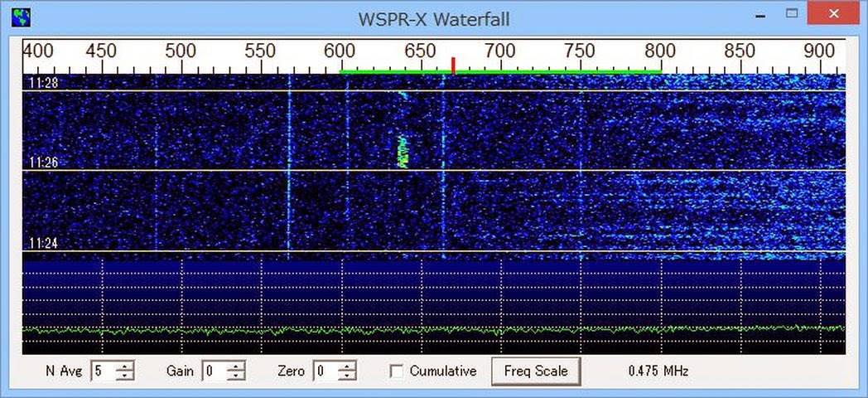Click the N Avg value field
This screenshot has height=398, width=868.
104,371
